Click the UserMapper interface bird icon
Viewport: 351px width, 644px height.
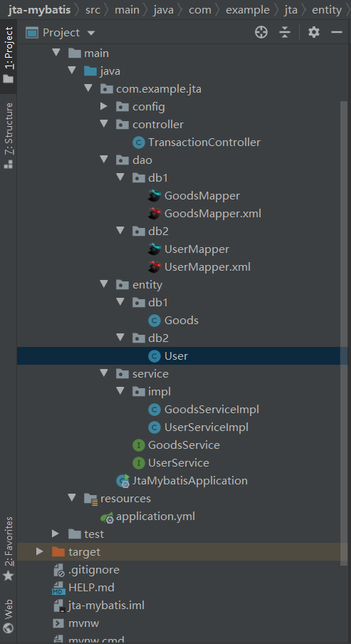pyautogui.click(x=154, y=249)
